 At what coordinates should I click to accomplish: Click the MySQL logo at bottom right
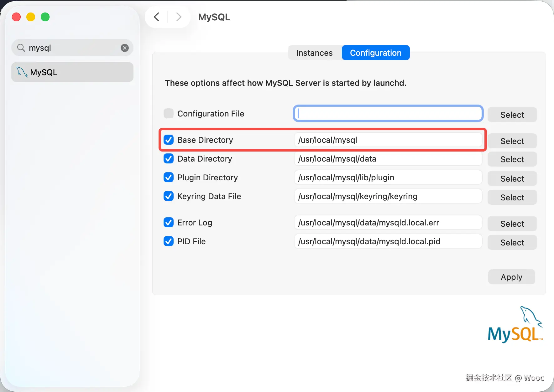pyautogui.click(x=515, y=324)
